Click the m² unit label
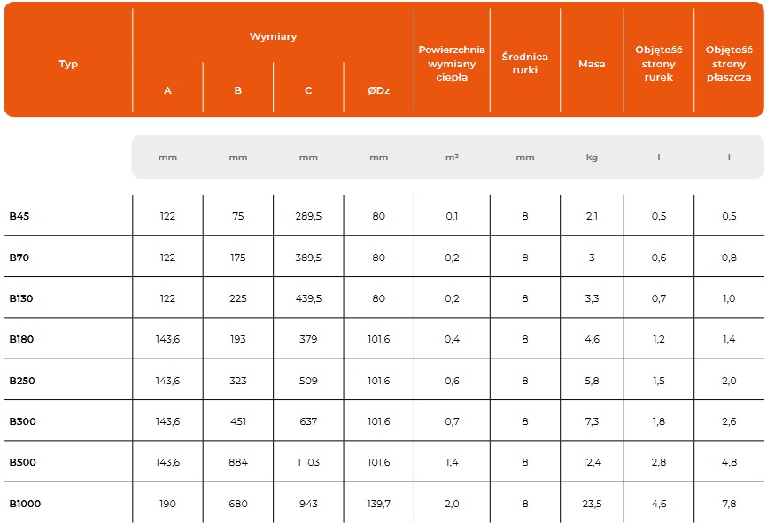 452,158
